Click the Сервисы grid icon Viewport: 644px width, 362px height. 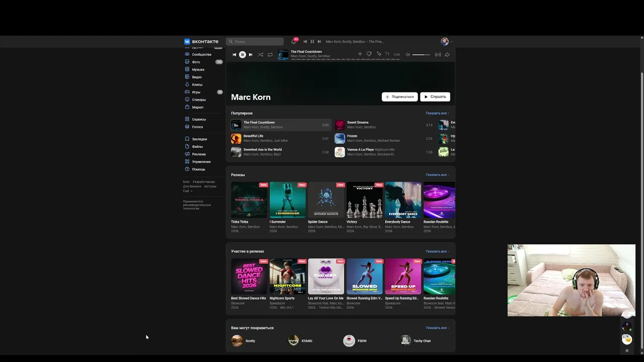click(x=187, y=119)
